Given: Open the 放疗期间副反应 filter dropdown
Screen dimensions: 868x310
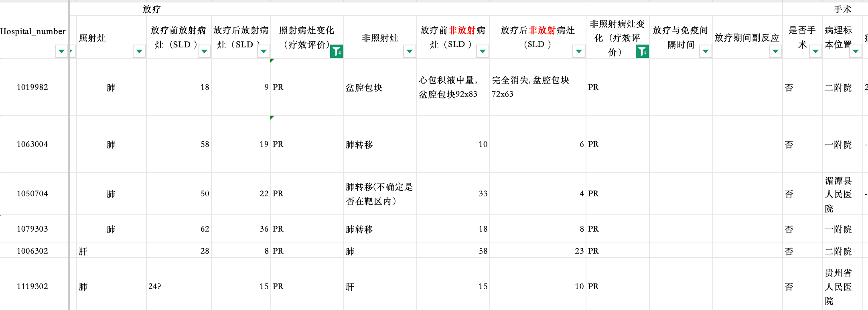Looking at the screenshot, I should pos(775,51).
